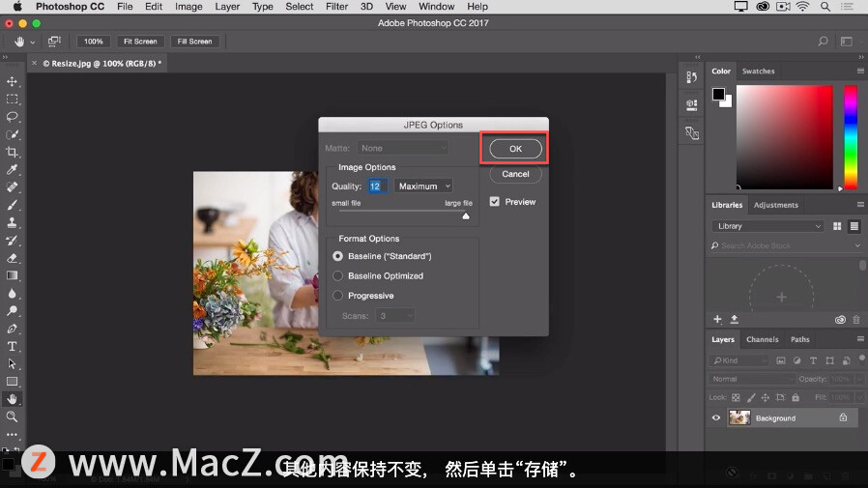Toggle lock position icon in Layers

[765, 397]
